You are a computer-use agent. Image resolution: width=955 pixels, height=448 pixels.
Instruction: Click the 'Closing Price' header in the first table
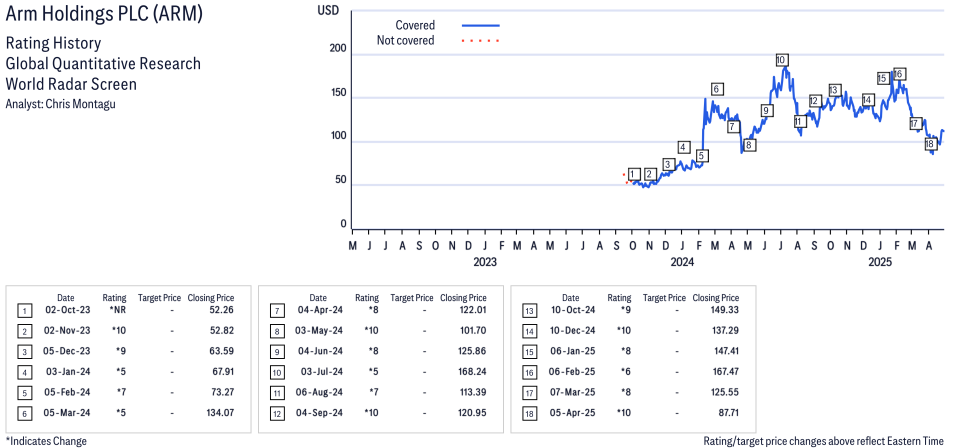pyautogui.click(x=211, y=298)
